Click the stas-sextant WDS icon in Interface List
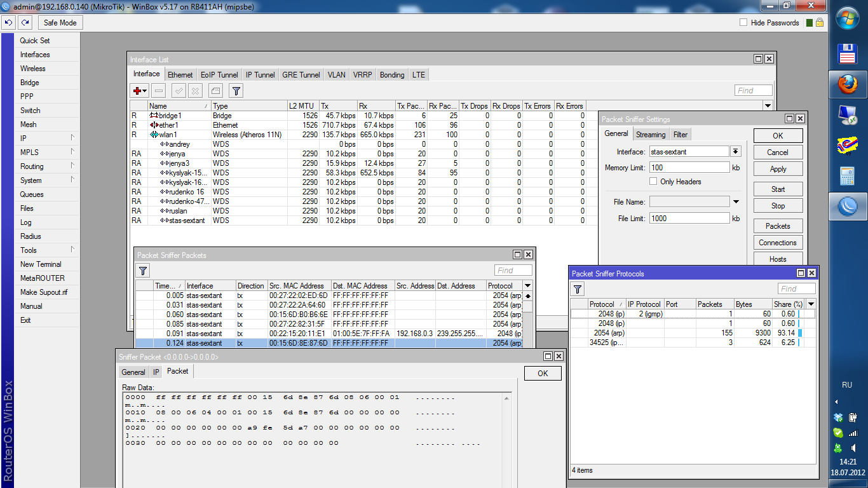Viewport: 868px width, 488px height. point(164,220)
